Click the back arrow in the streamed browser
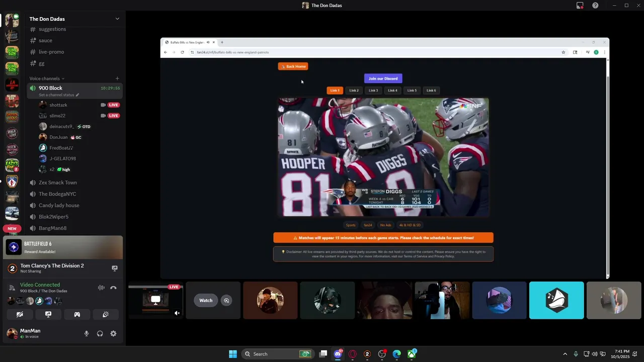This screenshot has height=362, width=644. [166, 52]
